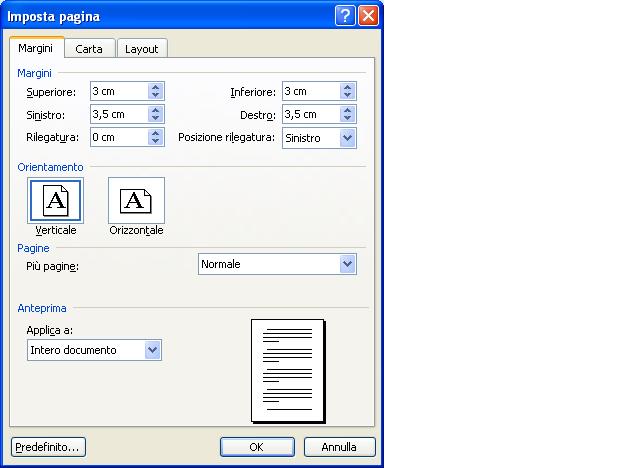The image size is (640, 468).
Task: Click the Predefinito button
Action: [48, 447]
